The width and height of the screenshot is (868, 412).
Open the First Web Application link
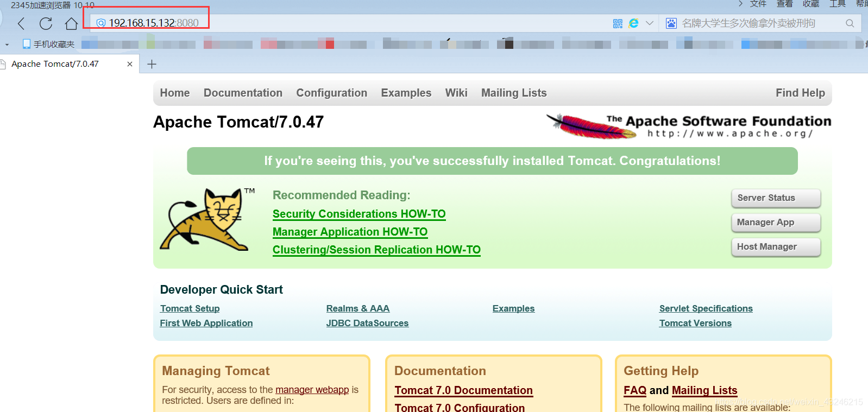point(206,323)
